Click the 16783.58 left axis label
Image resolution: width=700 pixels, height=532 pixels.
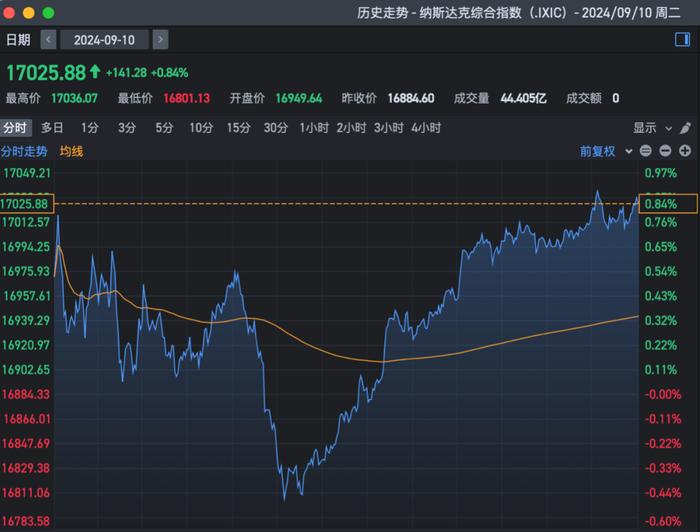click(x=26, y=521)
